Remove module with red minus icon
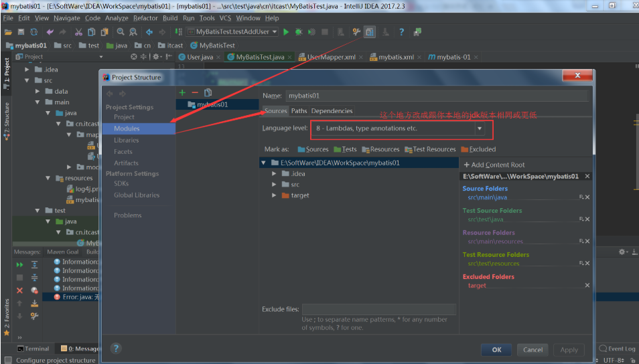Viewport: 639px width, 364px height. click(x=195, y=93)
